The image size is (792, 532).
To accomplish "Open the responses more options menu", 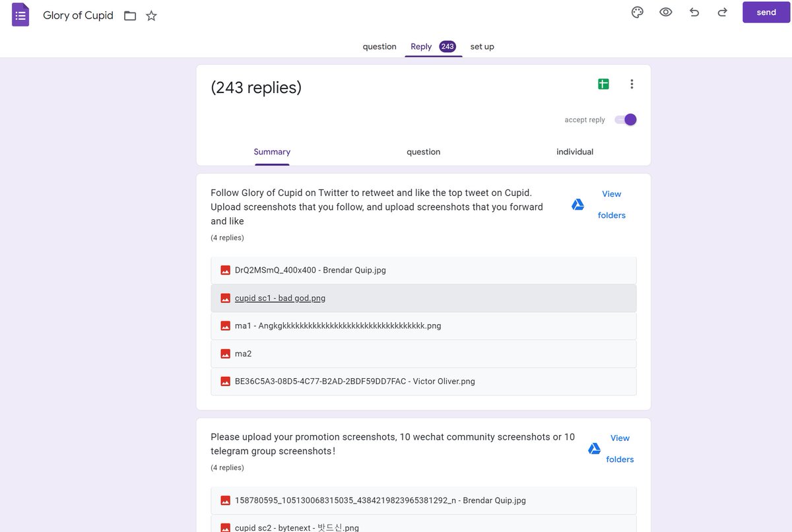I will point(632,84).
